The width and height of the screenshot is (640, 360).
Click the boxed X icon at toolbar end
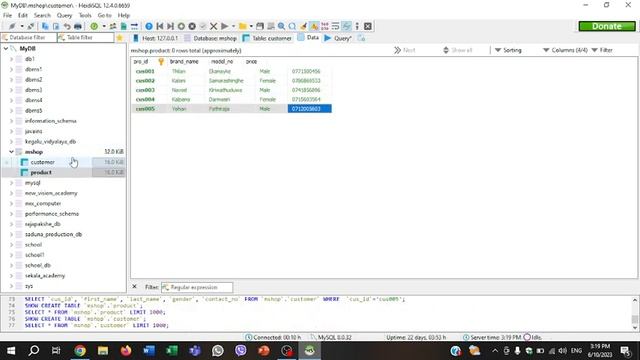(x=368, y=26)
